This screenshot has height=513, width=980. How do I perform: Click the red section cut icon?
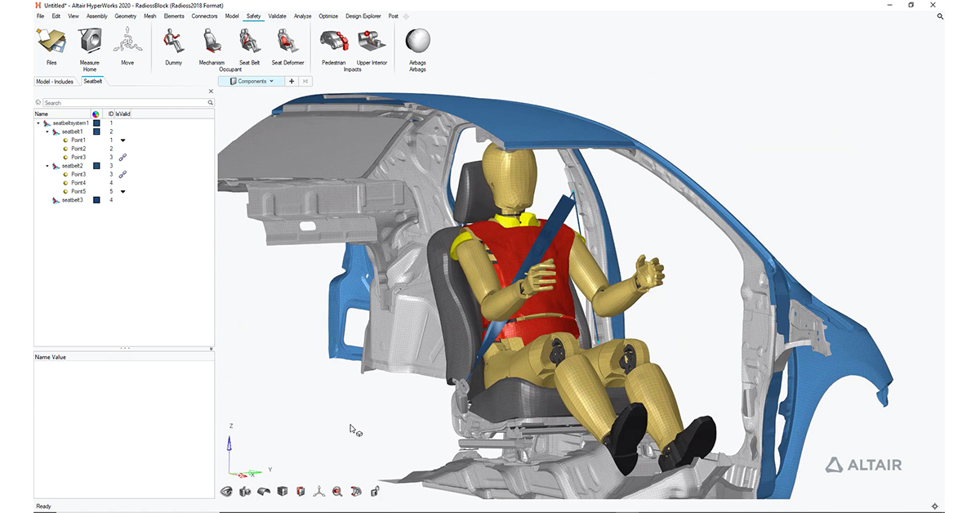pyautogui.click(x=301, y=491)
